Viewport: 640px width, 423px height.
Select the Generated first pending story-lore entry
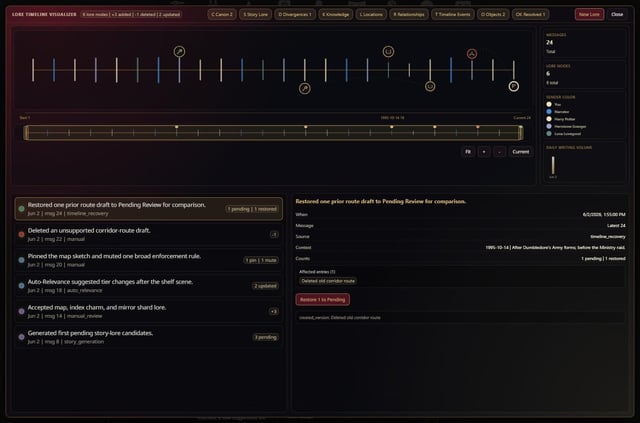149,337
